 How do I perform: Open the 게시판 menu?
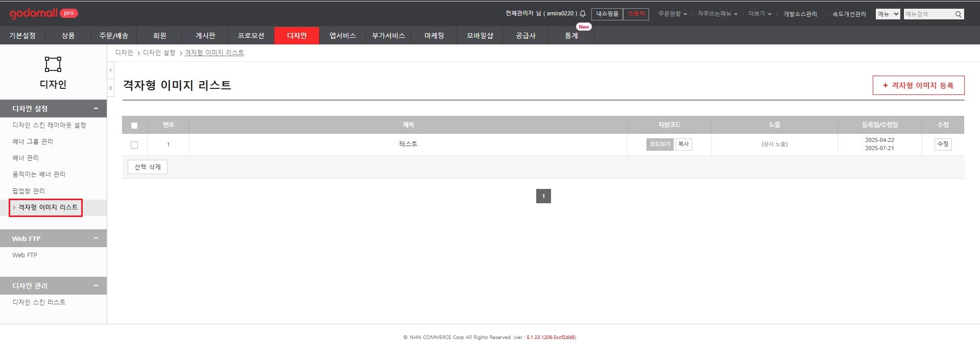tap(205, 36)
